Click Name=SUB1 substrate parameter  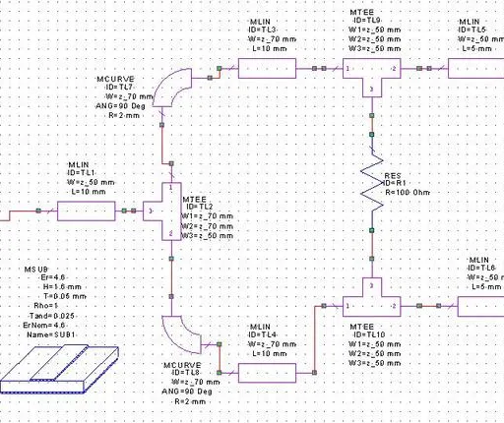click(51, 334)
